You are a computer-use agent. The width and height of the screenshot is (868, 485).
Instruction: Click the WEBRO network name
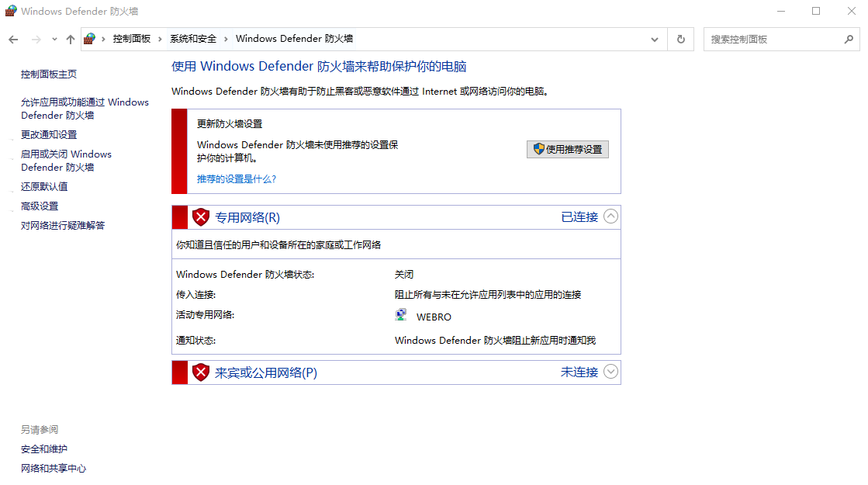(x=434, y=317)
